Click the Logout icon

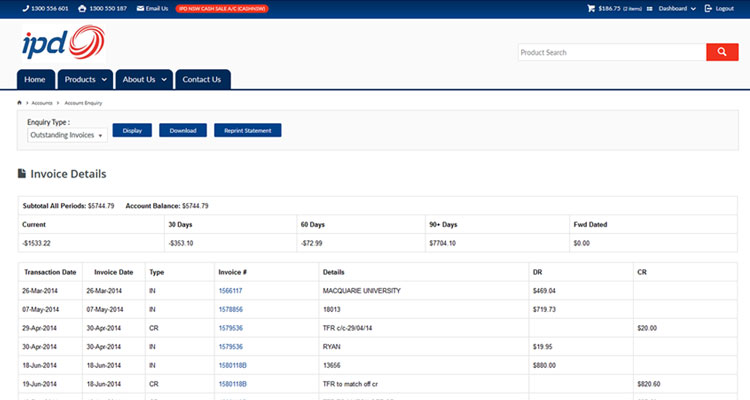click(x=709, y=8)
